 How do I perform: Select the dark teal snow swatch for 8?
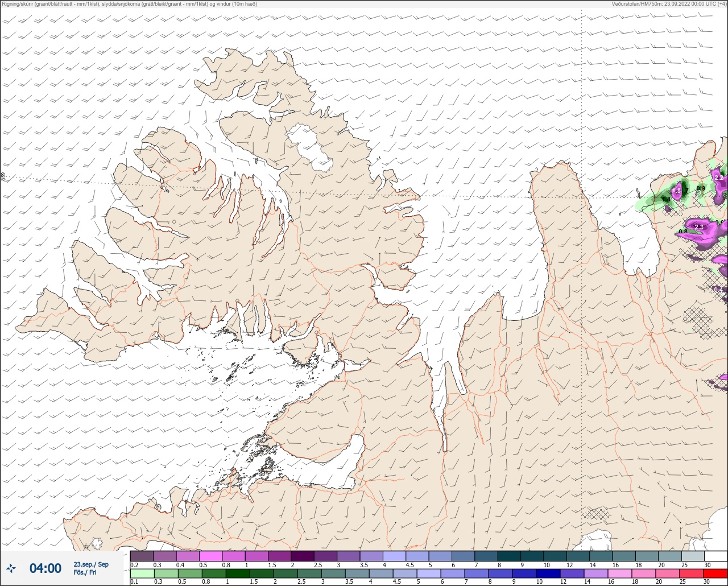coord(510,556)
